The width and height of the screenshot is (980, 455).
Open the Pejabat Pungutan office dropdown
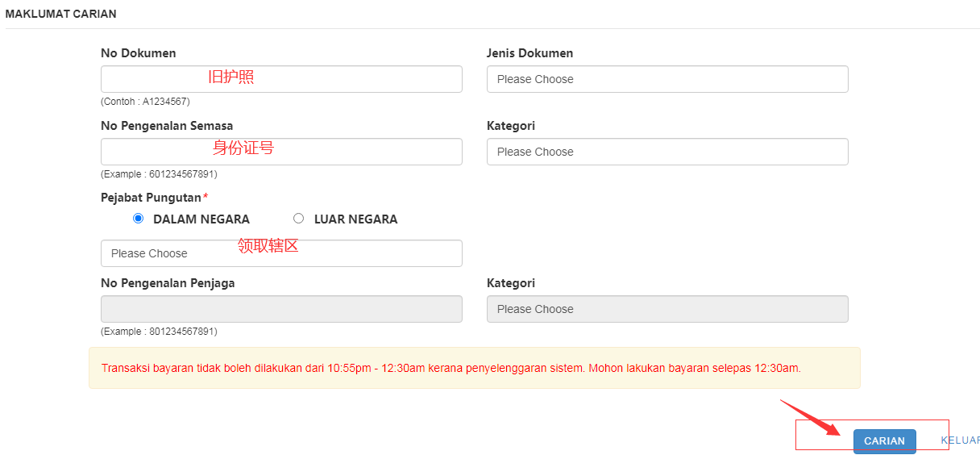[x=281, y=253]
